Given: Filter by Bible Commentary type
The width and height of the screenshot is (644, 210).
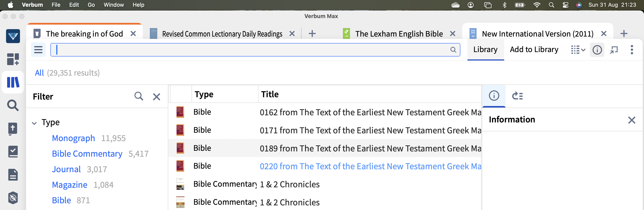Looking at the screenshot, I should tap(87, 154).
